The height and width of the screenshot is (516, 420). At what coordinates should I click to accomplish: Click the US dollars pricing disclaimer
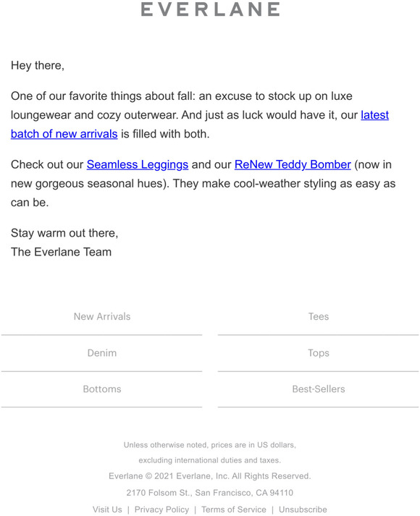point(210,452)
